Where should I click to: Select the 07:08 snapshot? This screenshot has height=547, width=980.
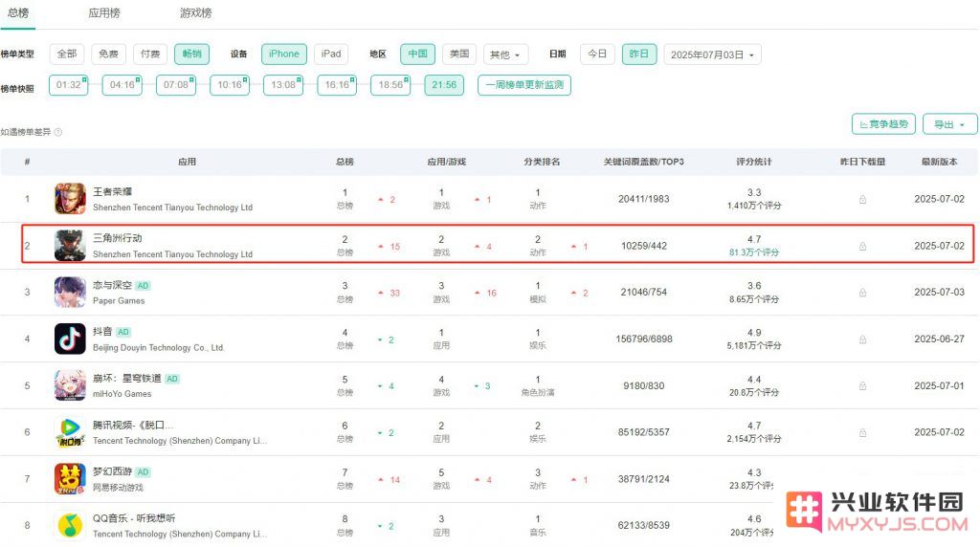coord(176,85)
